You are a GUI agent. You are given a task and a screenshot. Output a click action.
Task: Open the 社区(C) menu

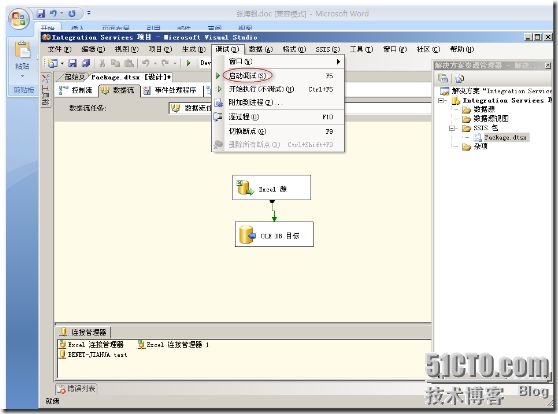click(428, 49)
